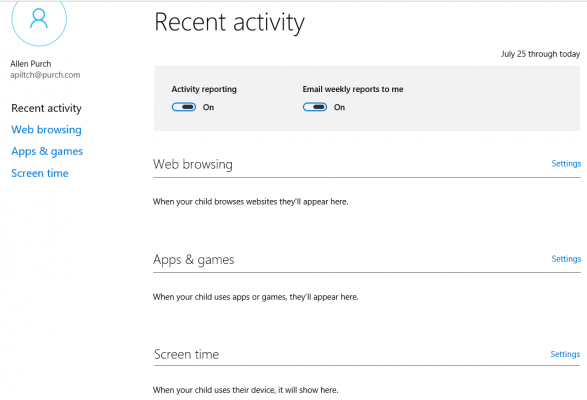
Task: Disable the Email weekly reports toggle
Action: click(315, 107)
